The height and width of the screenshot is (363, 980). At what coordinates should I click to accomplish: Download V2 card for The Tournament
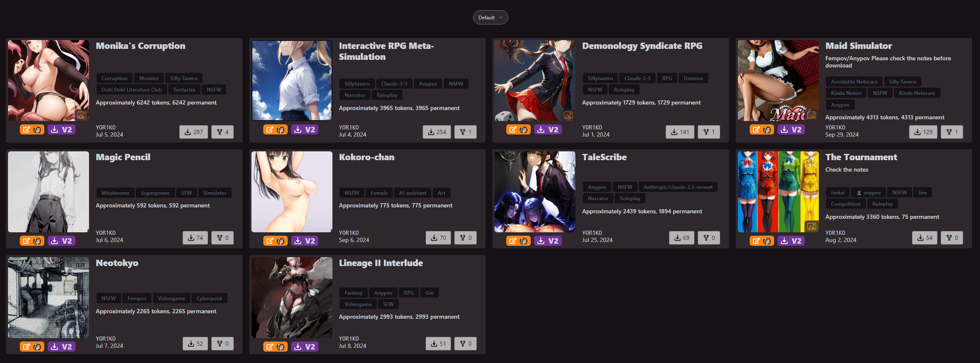791,241
